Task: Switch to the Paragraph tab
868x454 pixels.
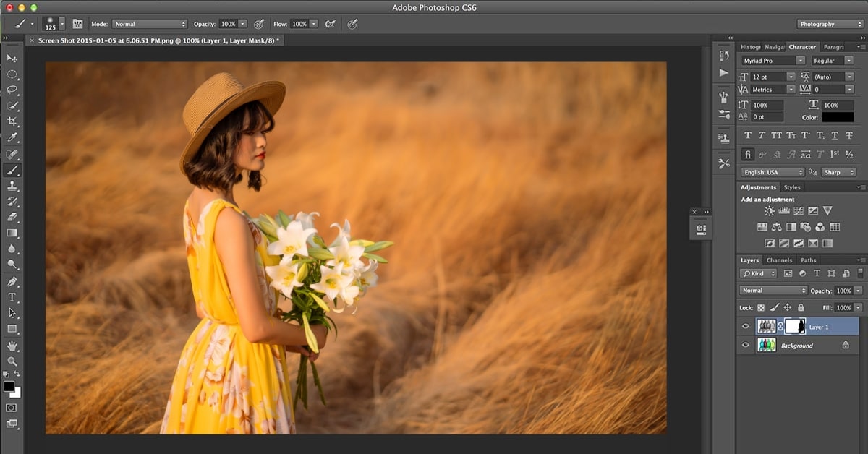Action: coord(833,47)
